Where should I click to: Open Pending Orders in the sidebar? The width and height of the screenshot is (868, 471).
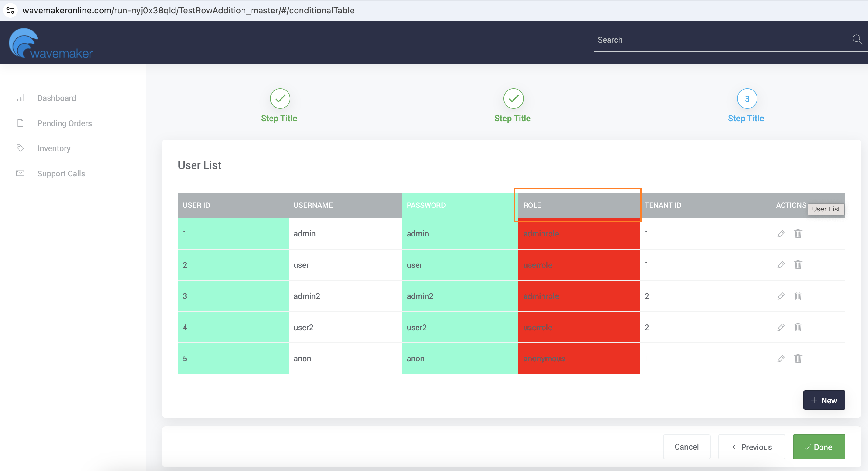(x=64, y=123)
